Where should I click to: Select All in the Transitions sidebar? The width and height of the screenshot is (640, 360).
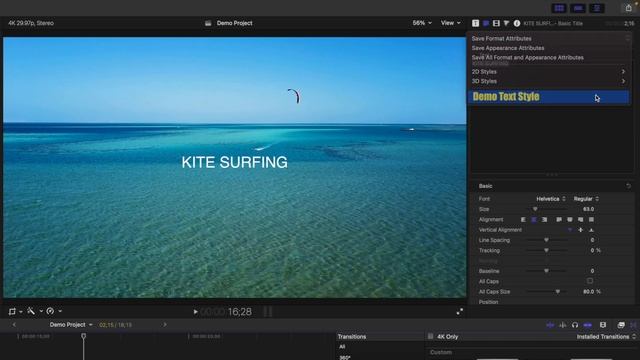pos(342,347)
